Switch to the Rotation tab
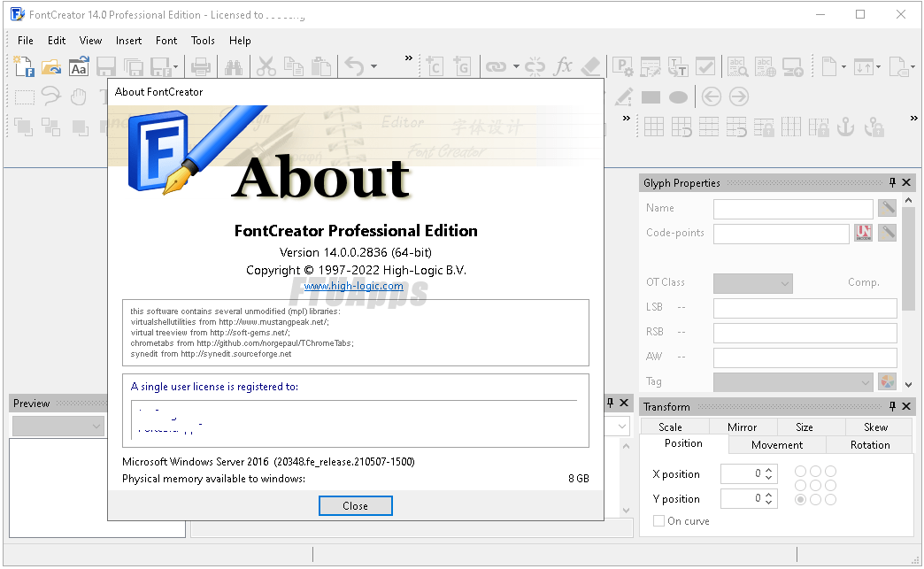This screenshot has height=569, width=924. click(x=869, y=445)
